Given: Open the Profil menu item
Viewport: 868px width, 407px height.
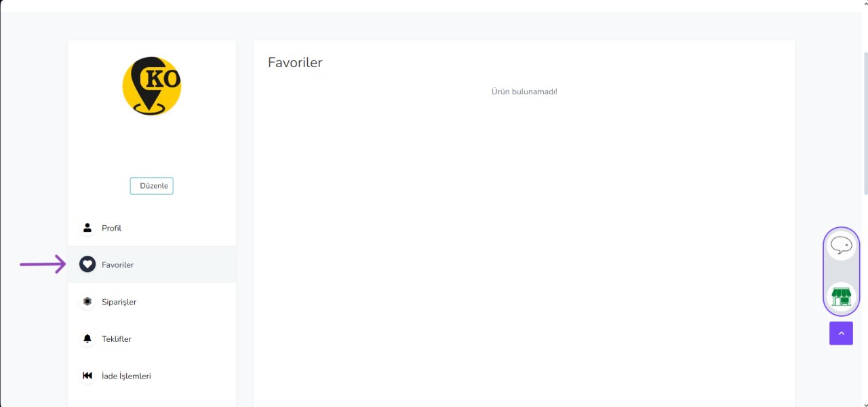Looking at the screenshot, I should pyautogui.click(x=152, y=228).
